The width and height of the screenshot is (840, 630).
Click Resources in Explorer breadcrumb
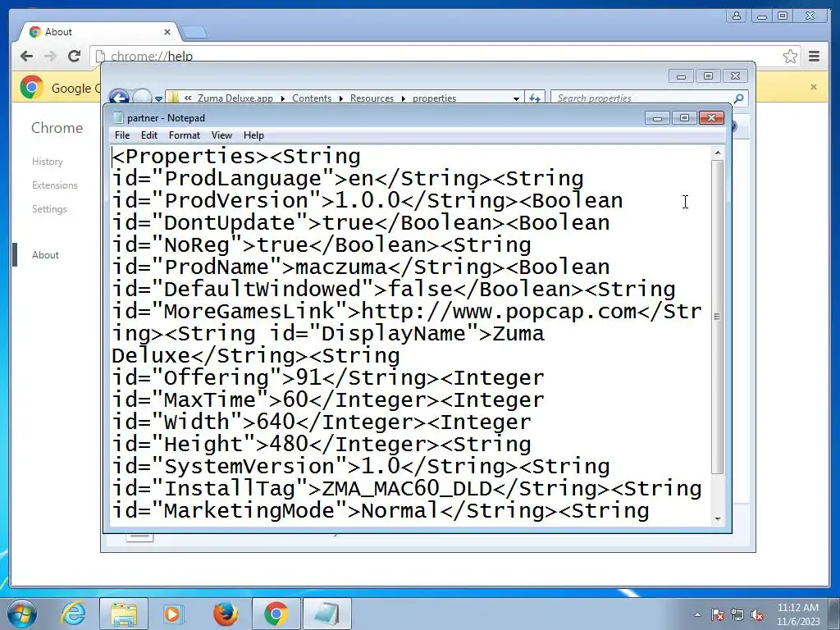click(x=372, y=98)
